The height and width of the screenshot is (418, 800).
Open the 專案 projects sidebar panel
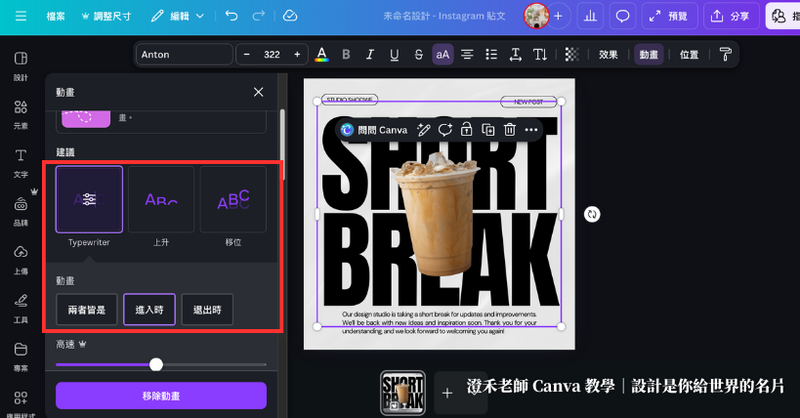pyautogui.click(x=20, y=357)
